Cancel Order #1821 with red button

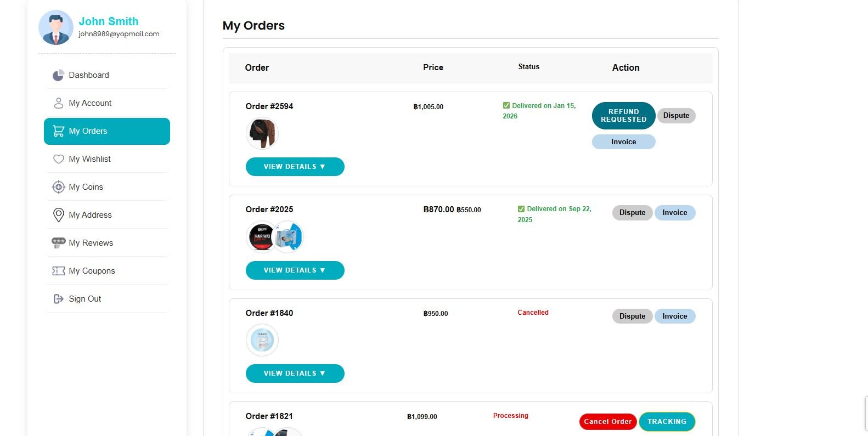click(x=607, y=422)
